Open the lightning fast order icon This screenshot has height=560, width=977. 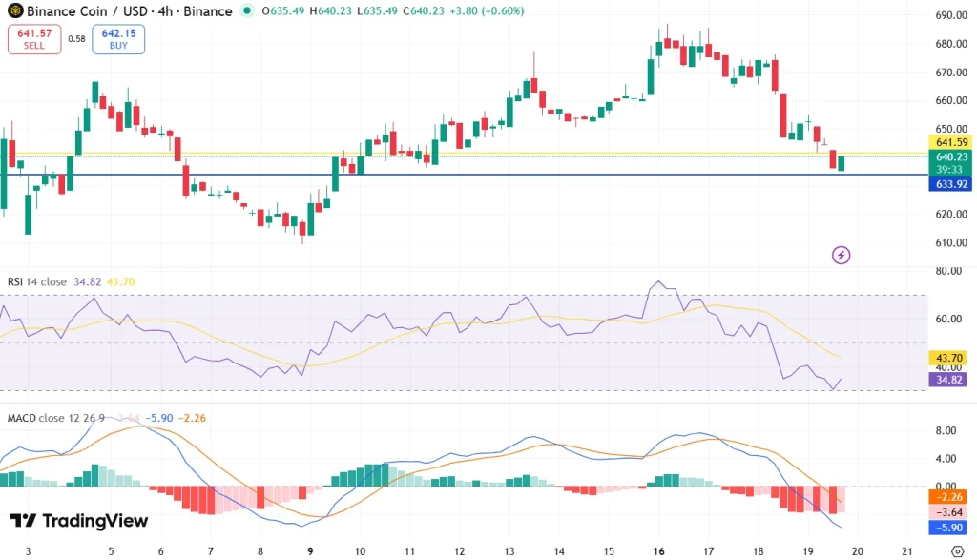842,255
